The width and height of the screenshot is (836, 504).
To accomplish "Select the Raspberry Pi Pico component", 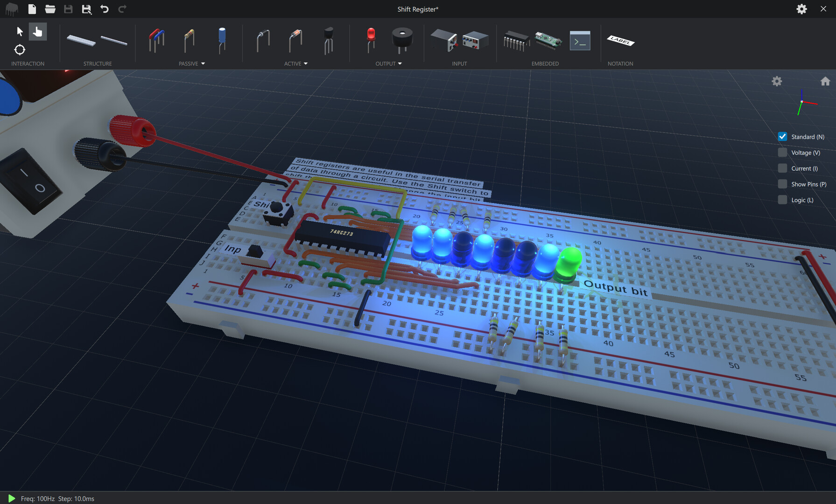I will click(548, 41).
